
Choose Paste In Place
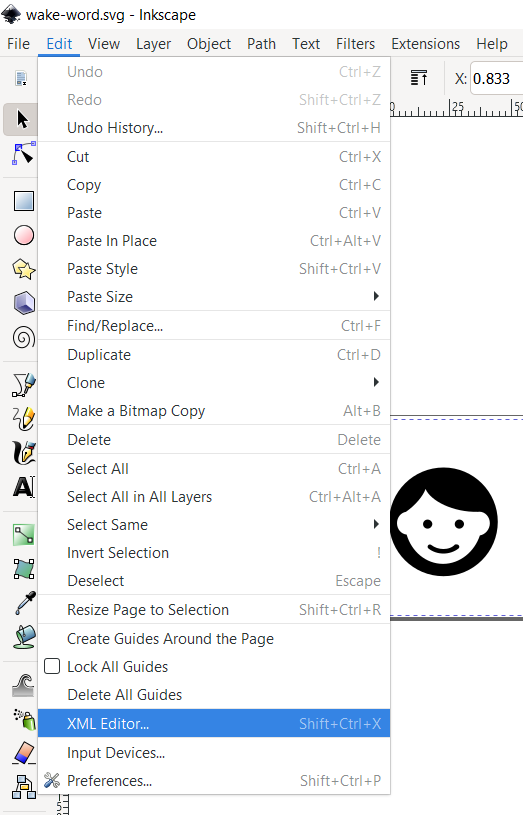click(214, 241)
